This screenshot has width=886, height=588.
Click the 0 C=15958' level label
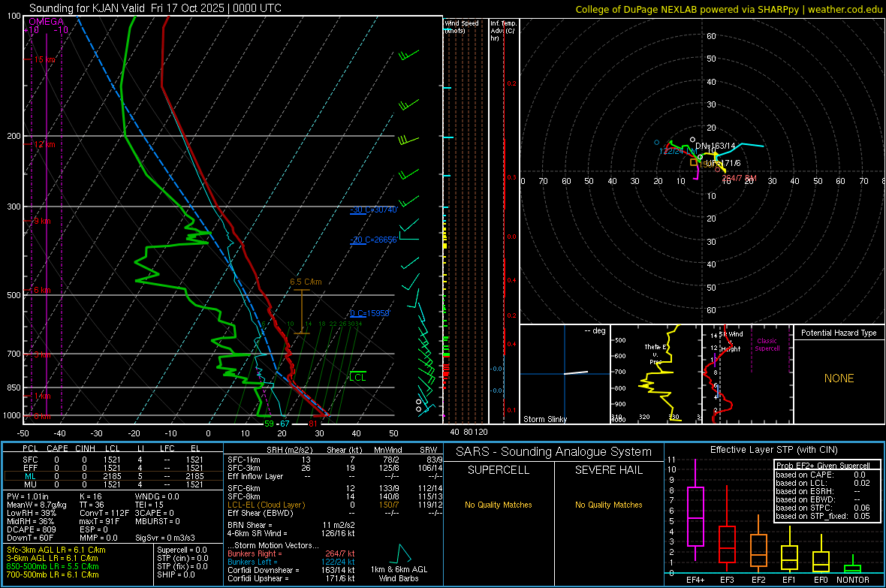pyautogui.click(x=369, y=313)
